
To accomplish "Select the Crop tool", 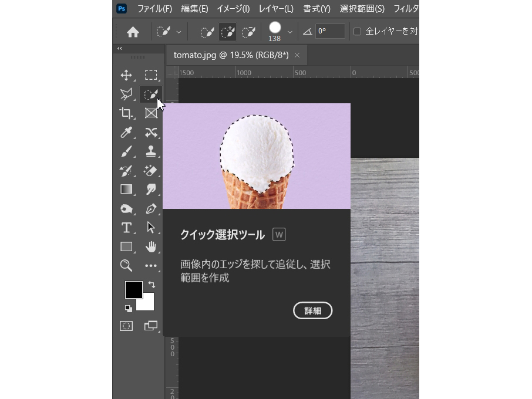I will 126,113.
